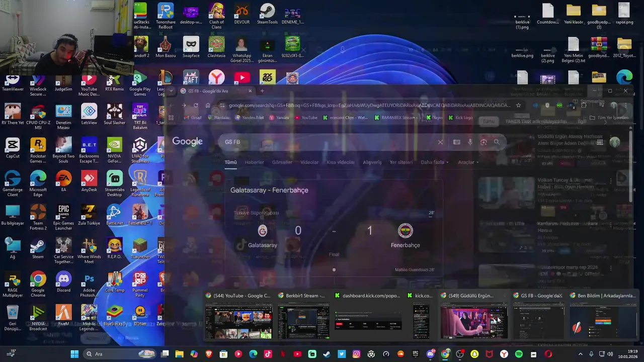The height and width of the screenshot is (362, 644).
Task: Select the Berkbir1 Stream window preview
Action: [303, 317]
